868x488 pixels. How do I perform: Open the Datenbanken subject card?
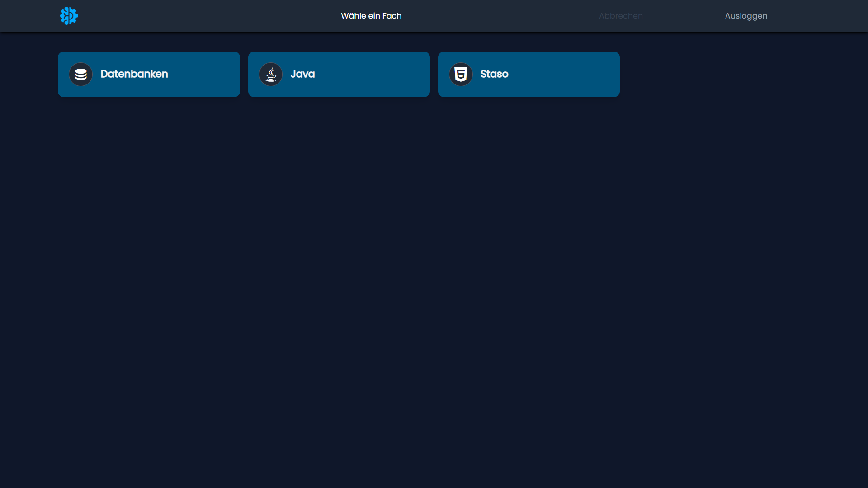(149, 74)
